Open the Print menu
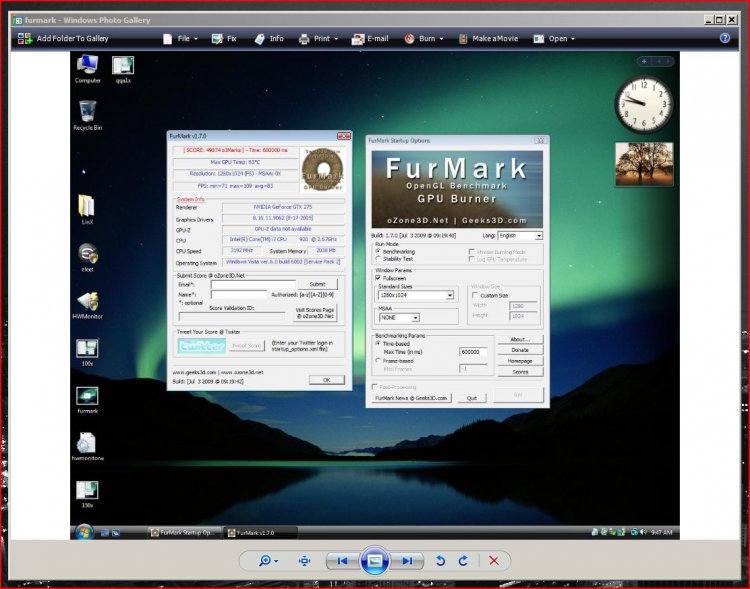 (x=318, y=39)
